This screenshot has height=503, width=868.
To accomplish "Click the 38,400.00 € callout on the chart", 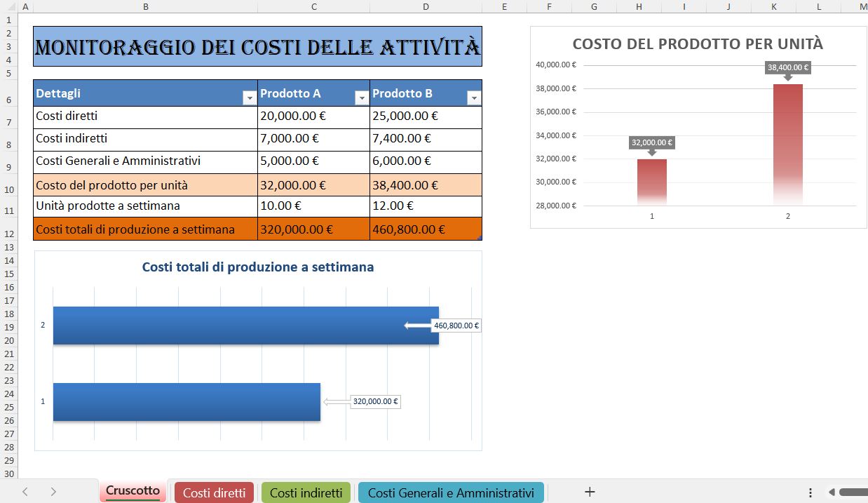I will tap(787, 67).
